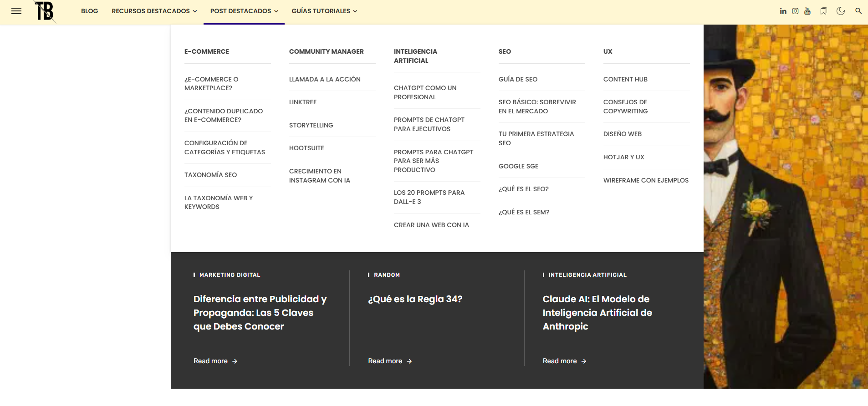The image size is (868, 406).
Task: Go to the Blog menu item
Action: pyautogui.click(x=89, y=11)
